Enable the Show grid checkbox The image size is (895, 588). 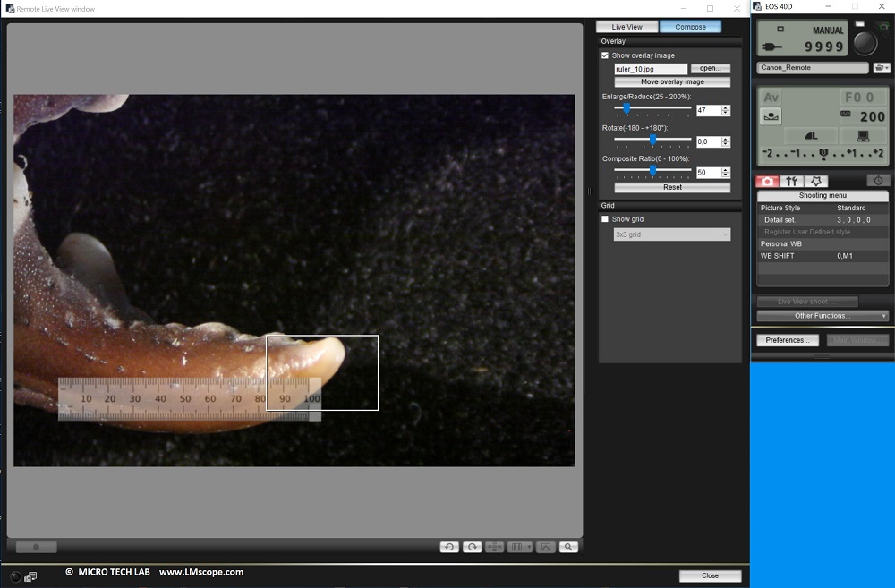point(605,218)
